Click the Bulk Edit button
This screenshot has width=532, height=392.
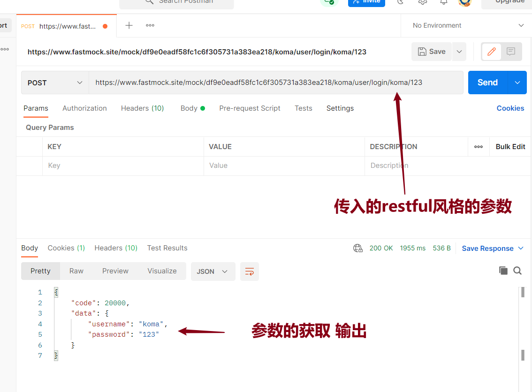[510, 146]
